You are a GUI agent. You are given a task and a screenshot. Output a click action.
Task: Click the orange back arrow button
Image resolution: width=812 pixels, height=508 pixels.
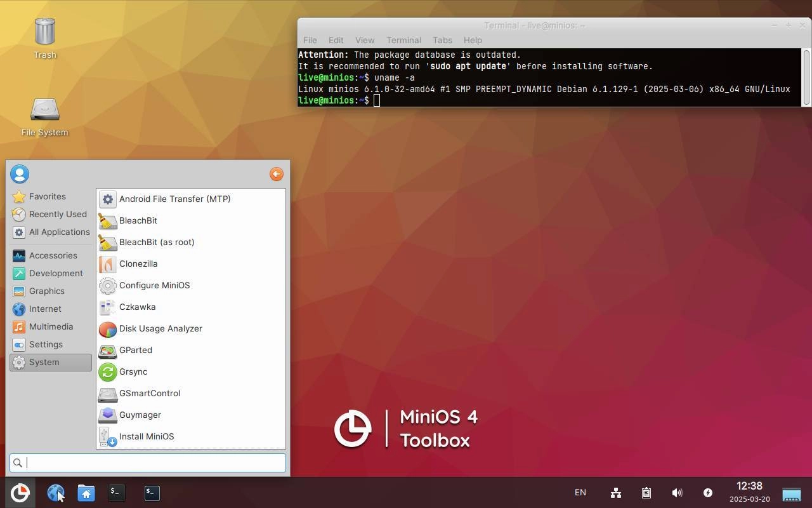[x=276, y=174]
